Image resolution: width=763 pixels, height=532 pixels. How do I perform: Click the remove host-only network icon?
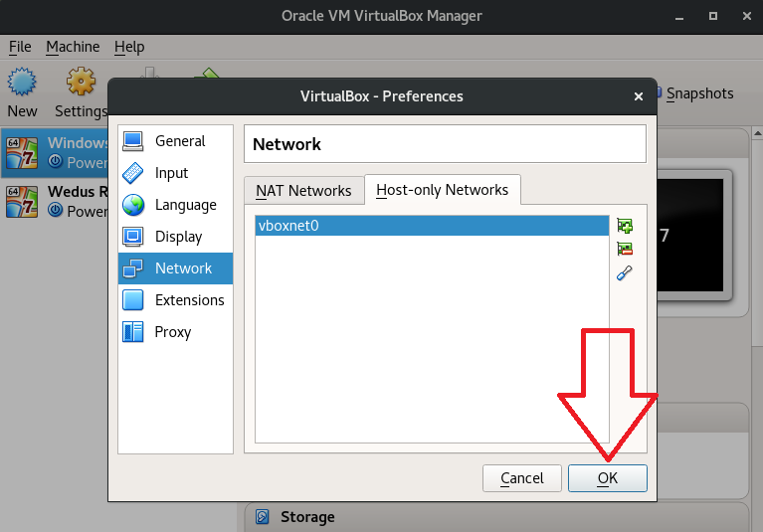coord(625,250)
